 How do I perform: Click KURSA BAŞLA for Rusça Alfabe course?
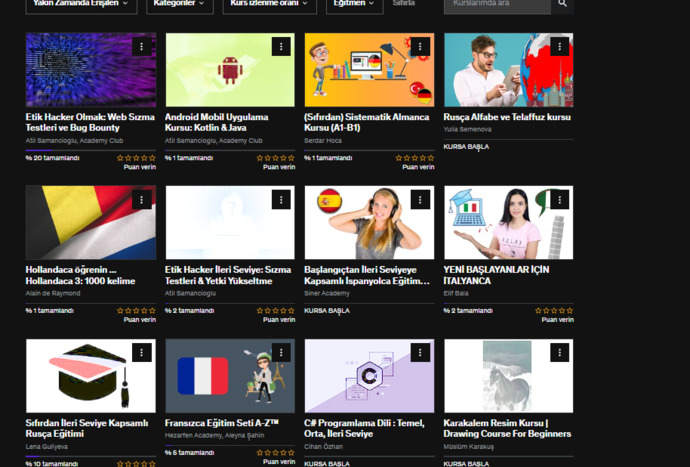(x=466, y=147)
